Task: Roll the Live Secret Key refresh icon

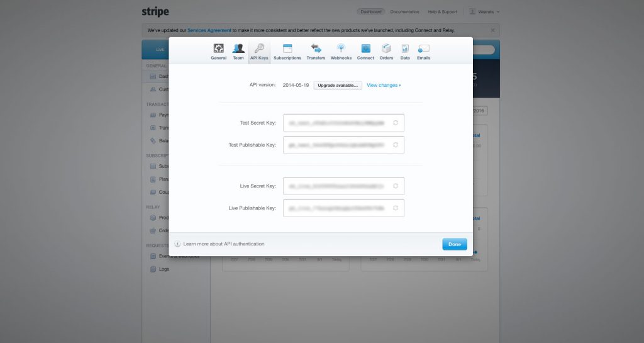Action: (396, 186)
